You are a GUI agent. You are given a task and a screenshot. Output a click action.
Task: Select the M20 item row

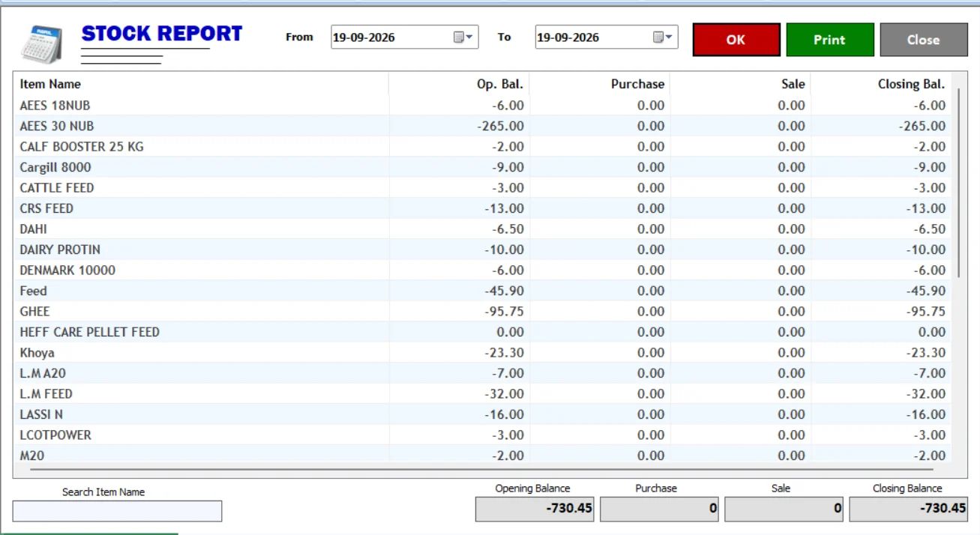click(x=482, y=456)
